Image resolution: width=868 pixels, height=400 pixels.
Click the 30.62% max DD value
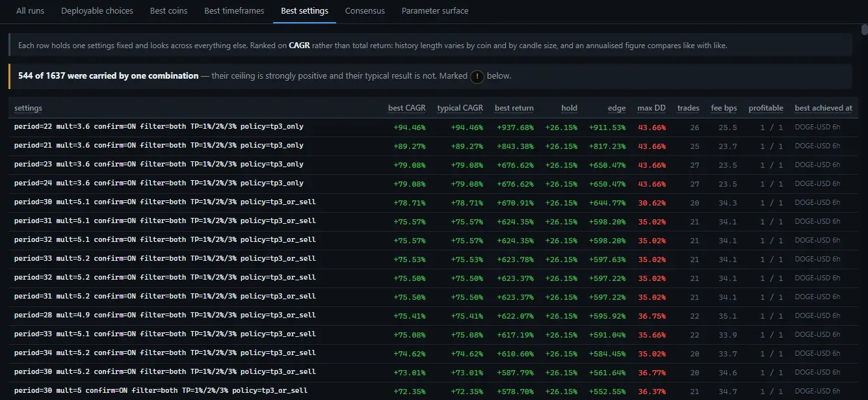click(652, 203)
